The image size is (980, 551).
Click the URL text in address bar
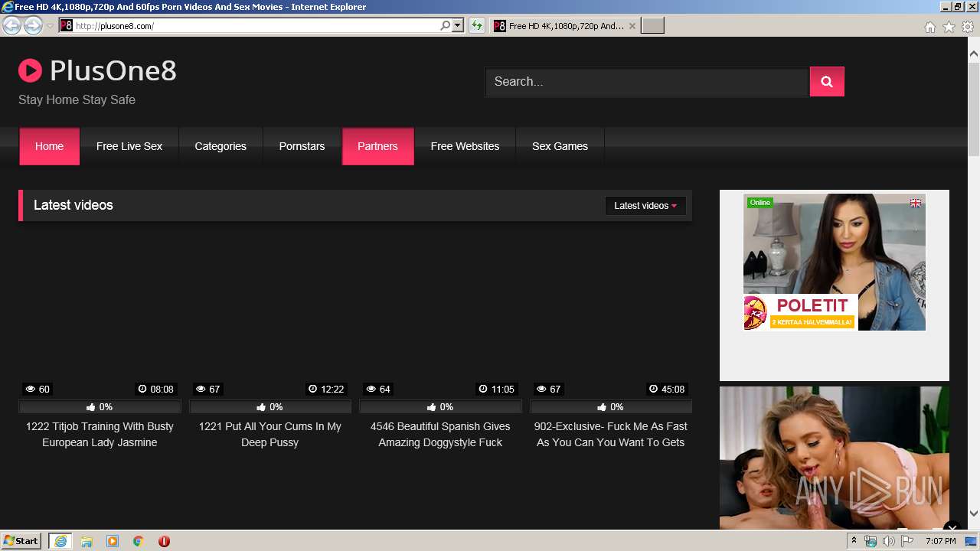[x=115, y=26]
